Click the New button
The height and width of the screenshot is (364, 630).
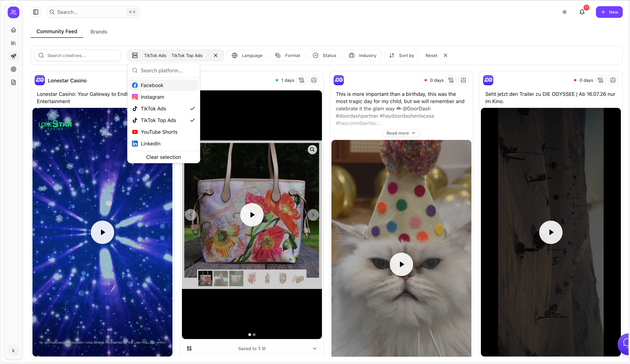tap(609, 12)
